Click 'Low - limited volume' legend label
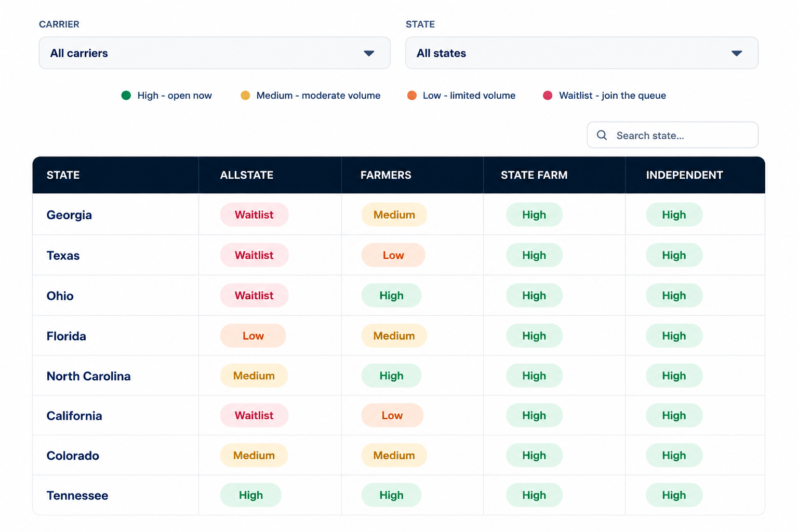 [469, 96]
